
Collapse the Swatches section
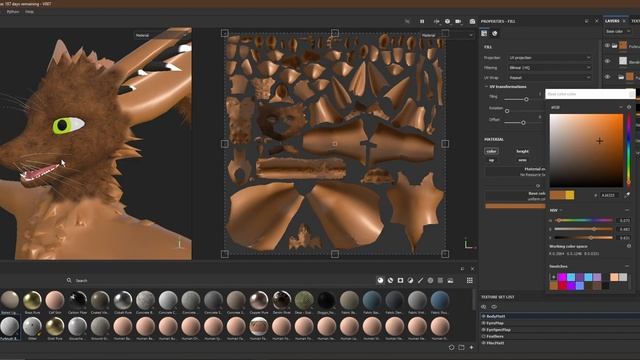(x=627, y=266)
